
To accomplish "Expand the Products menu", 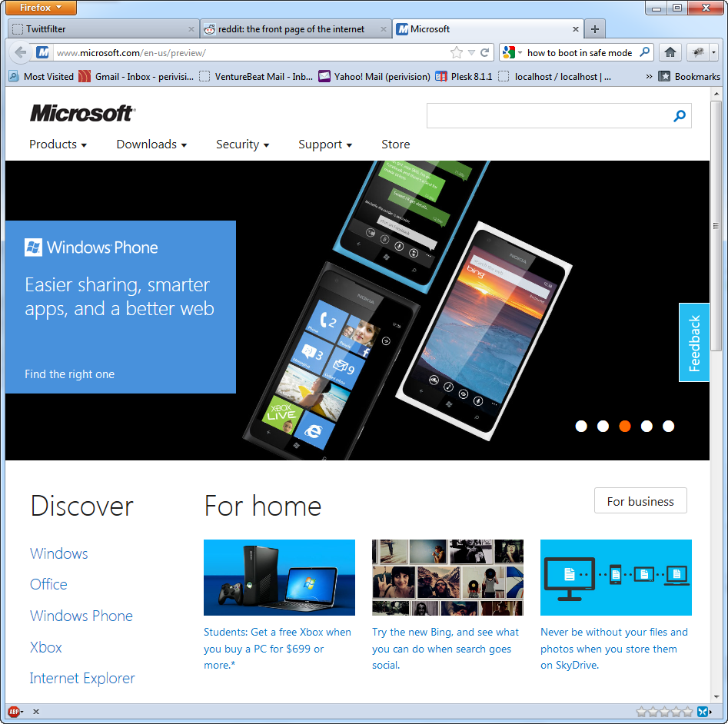I will point(58,144).
